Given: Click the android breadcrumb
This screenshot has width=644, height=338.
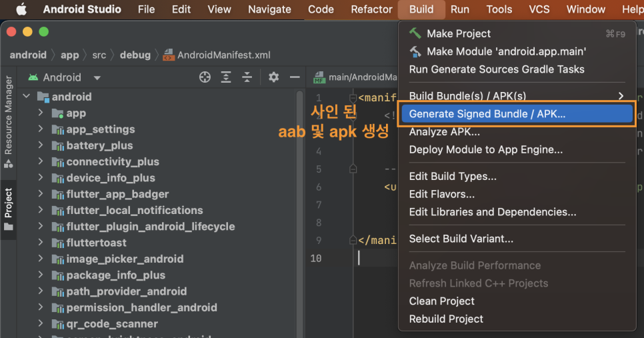Looking at the screenshot, I should pos(28,55).
